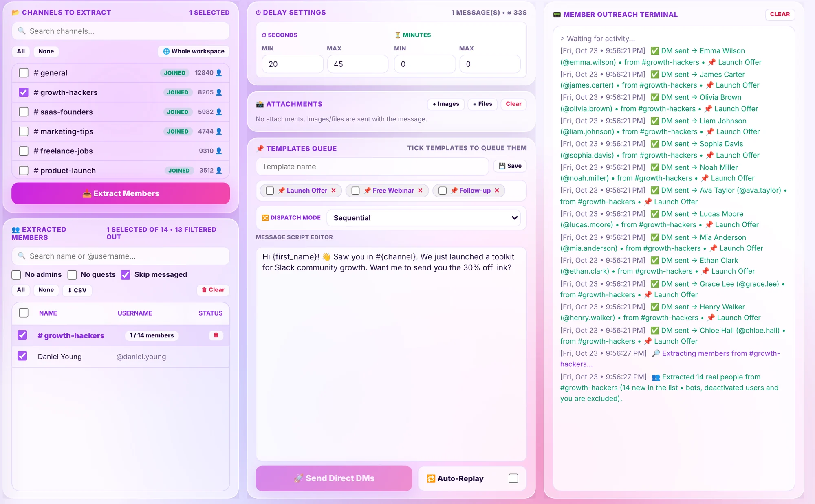
Task: Uncheck the # growth-hackers channel checkbox
Action: tap(24, 92)
